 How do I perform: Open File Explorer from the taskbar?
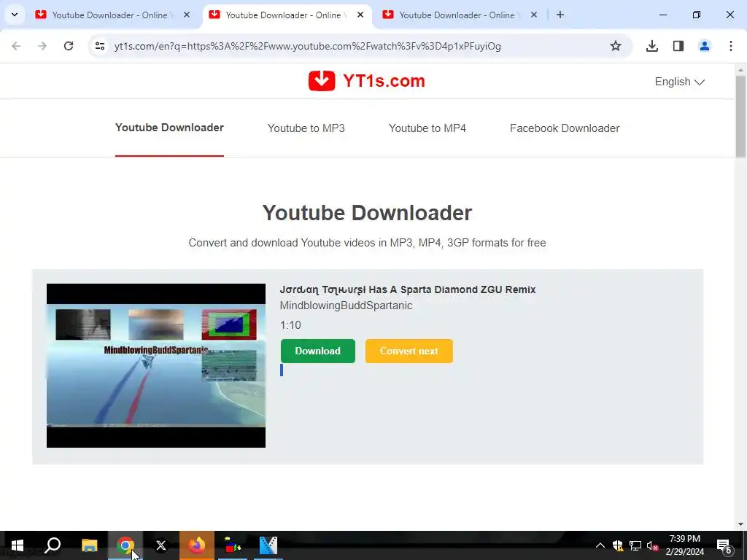tap(89, 545)
